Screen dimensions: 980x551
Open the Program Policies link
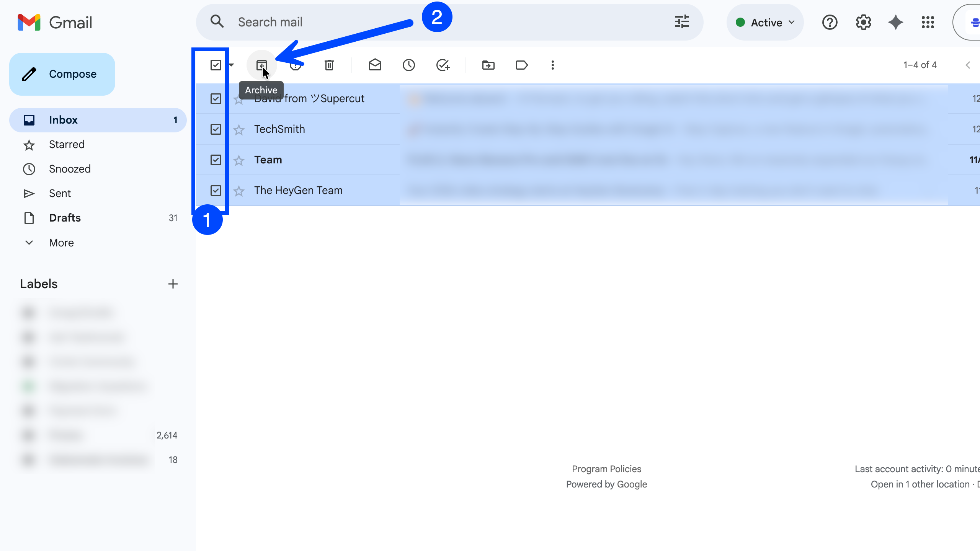pyautogui.click(x=606, y=469)
